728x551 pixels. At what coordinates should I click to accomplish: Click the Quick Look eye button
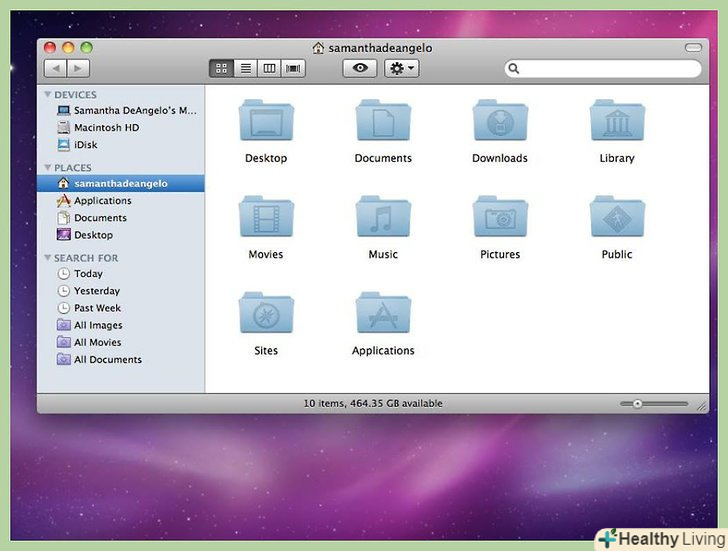pos(360,68)
